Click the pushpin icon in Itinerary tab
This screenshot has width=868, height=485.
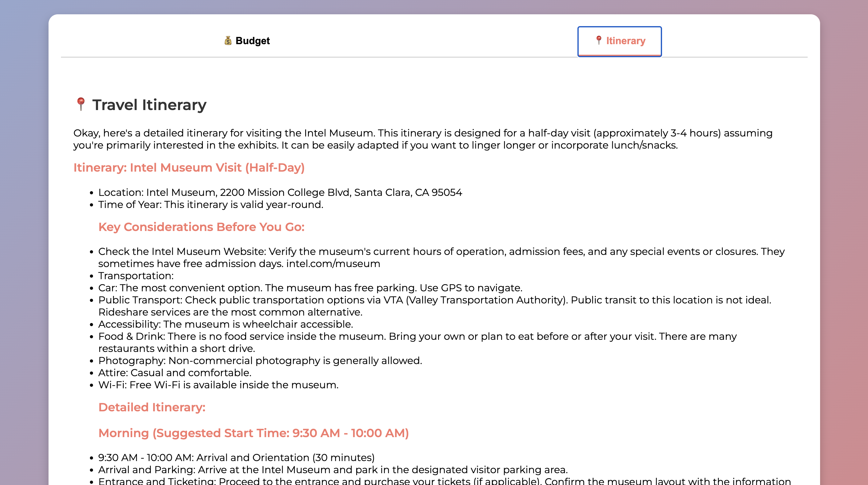point(599,40)
